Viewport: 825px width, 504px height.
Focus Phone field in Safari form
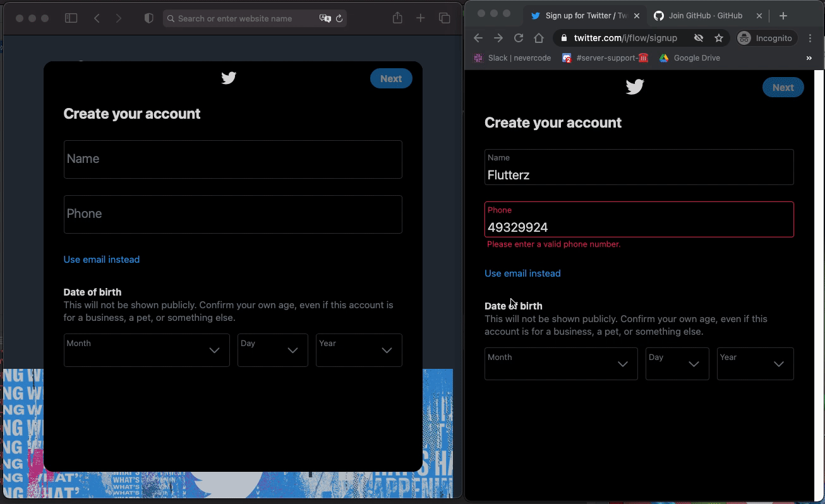[x=233, y=214]
